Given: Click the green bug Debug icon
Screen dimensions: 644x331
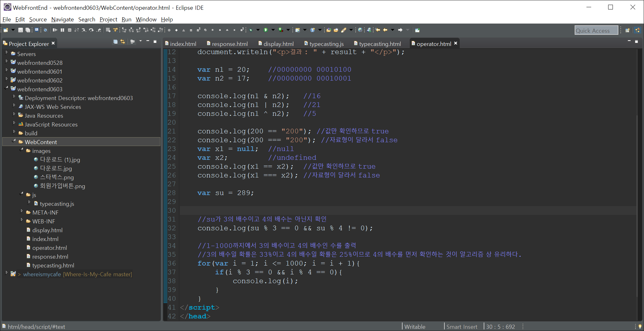Looking at the screenshot, I should point(251,30).
